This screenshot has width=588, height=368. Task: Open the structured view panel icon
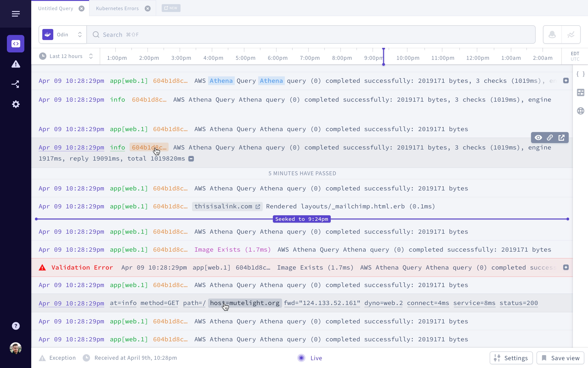580,92
